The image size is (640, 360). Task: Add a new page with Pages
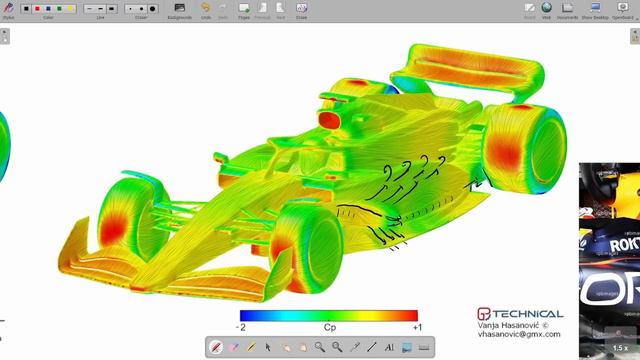pyautogui.click(x=244, y=11)
